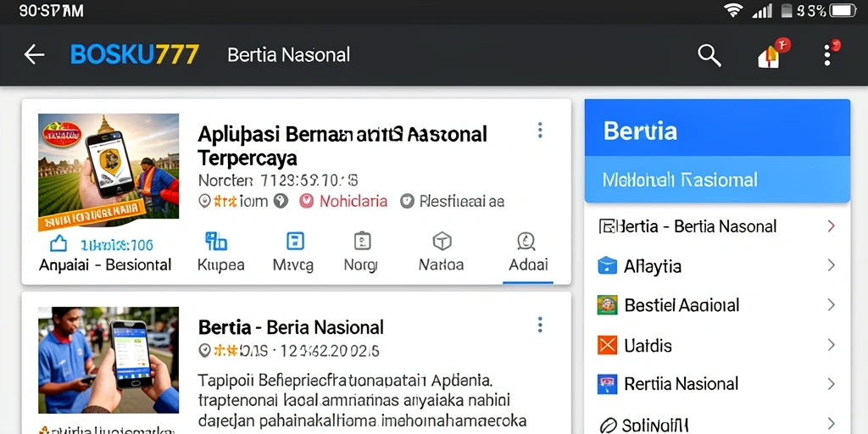Viewport: 868px width, 434px height.
Task: Open the Bertia - Beria Nasional article
Action: pyautogui.click(x=291, y=327)
